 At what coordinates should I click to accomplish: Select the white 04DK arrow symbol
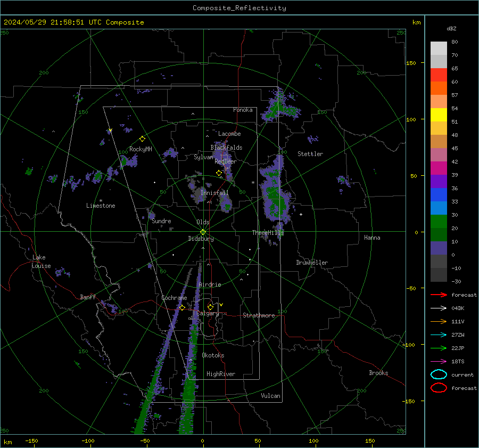coord(439,308)
